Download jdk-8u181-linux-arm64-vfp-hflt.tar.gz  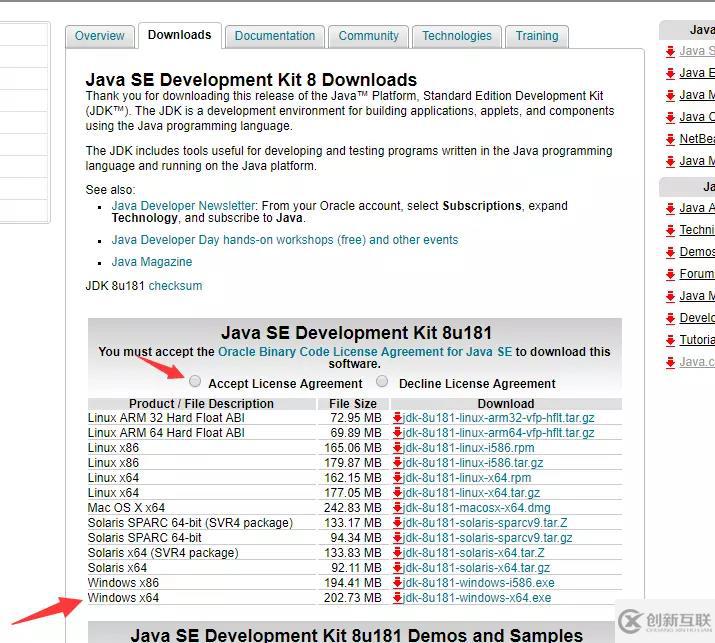click(x=498, y=433)
